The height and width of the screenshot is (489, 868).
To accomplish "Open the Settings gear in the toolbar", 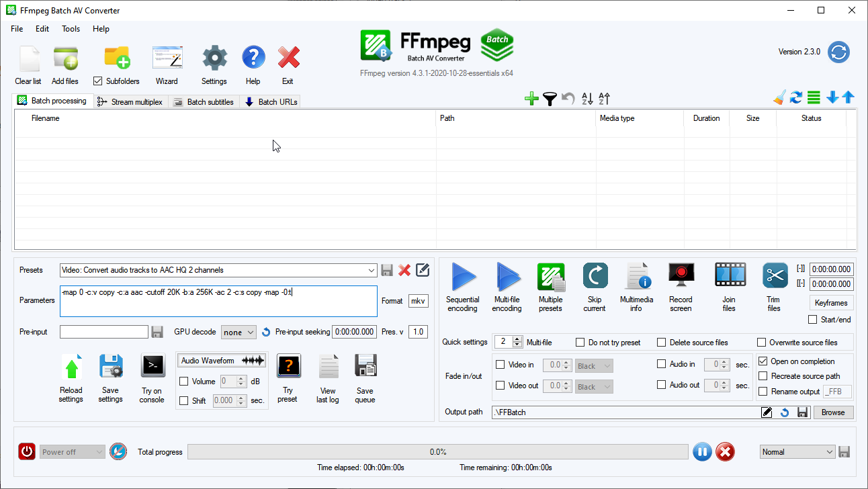I will coord(214,58).
